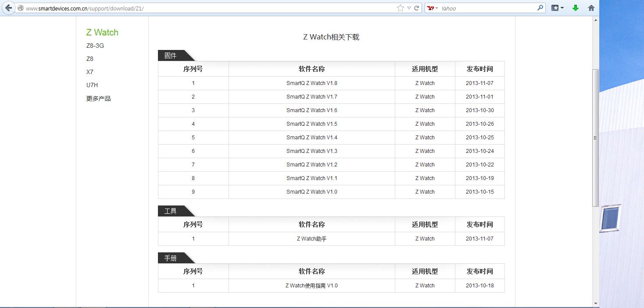This screenshot has height=308, width=644.
Task: Download SmartQ Z Watch V1.5 firmware
Action: (312, 124)
